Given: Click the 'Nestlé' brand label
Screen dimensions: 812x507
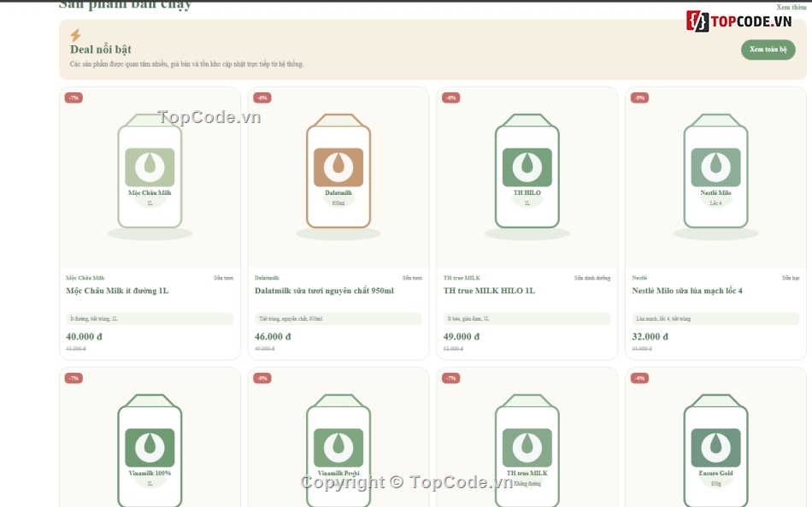Looking at the screenshot, I should 639,278.
